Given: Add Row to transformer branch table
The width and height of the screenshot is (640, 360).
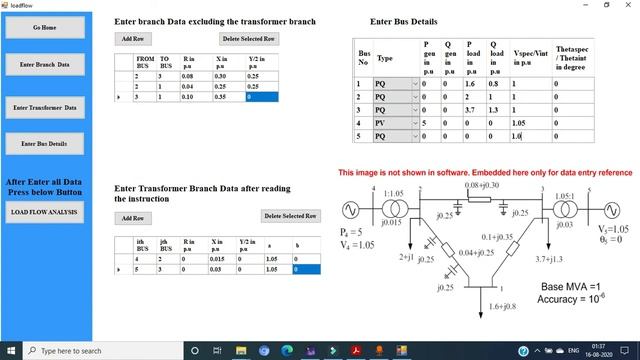Looking at the screenshot, I should coord(133,218).
